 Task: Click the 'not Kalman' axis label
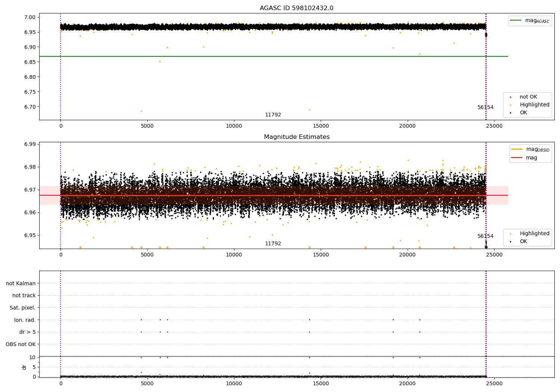[x=21, y=283]
